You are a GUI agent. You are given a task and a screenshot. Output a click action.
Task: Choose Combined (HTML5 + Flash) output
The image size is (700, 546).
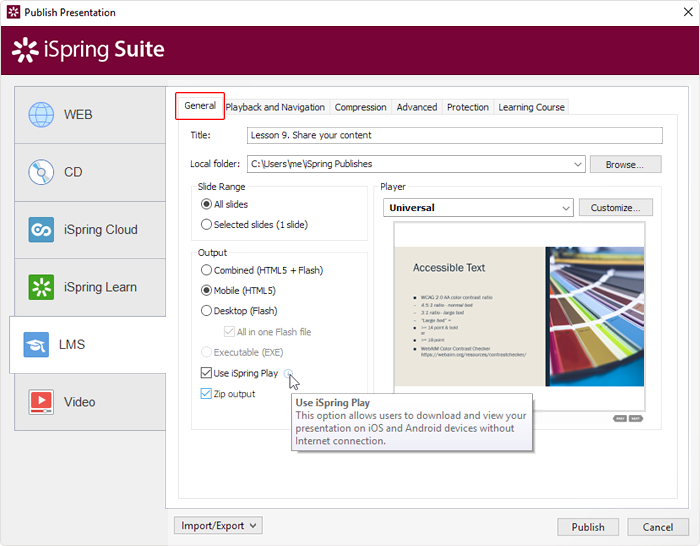coord(206,270)
